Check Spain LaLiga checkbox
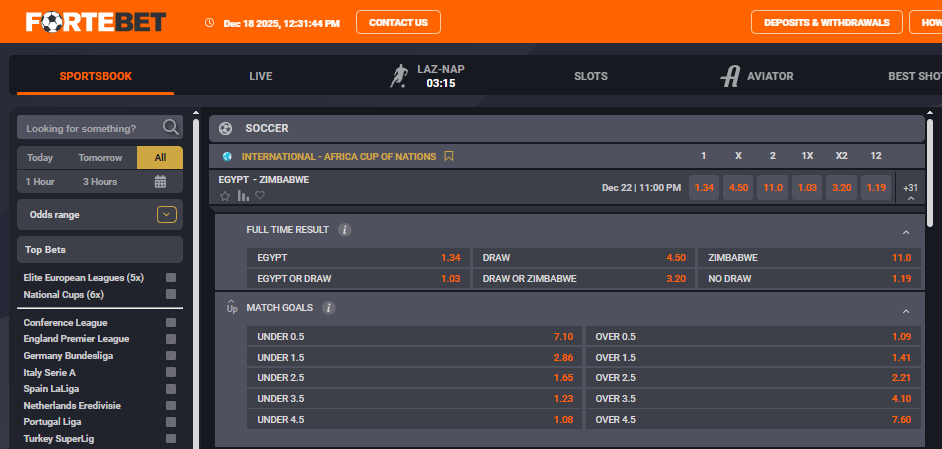Image resolution: width=942 pixels, height=449 pixels. tap(171, 389)
